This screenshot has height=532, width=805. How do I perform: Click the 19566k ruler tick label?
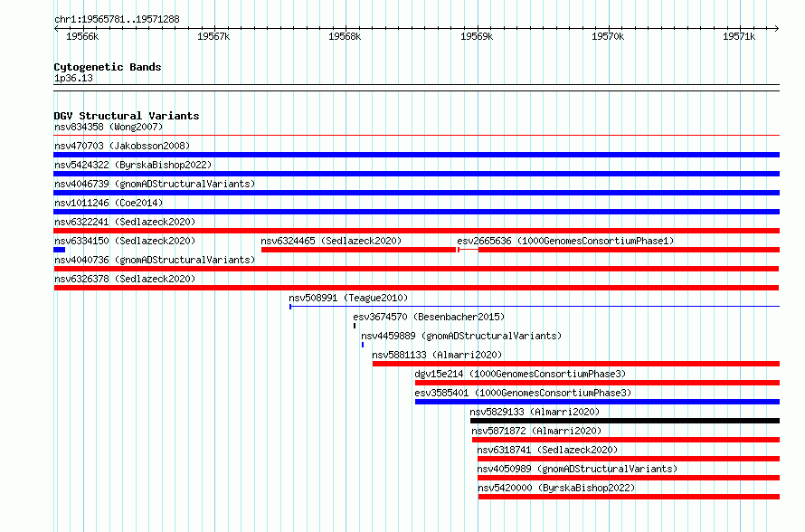pyautogui.click(x=82, y=36)
